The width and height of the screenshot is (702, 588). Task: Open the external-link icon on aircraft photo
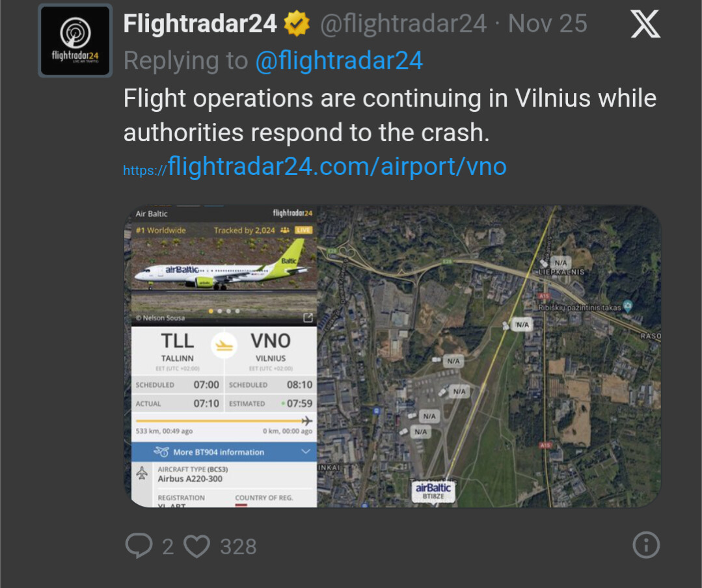pos(308,318)
